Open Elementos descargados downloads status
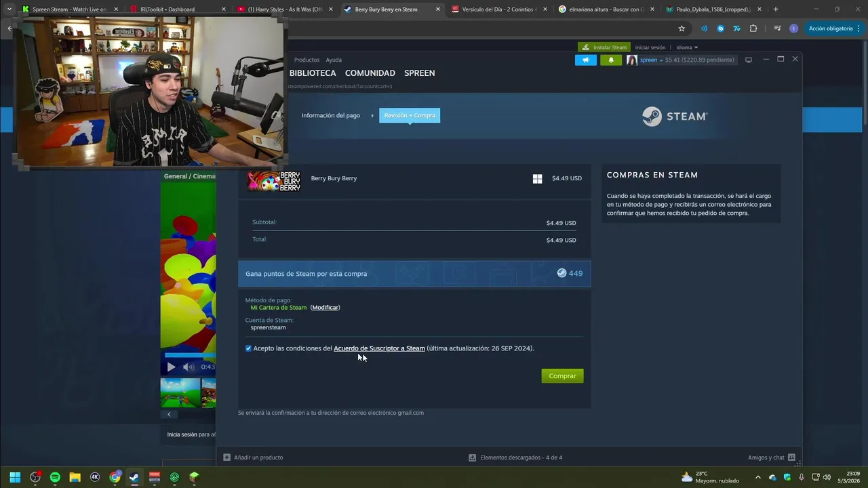Screen dimensions: 868x488 click(x=515, y=457)
